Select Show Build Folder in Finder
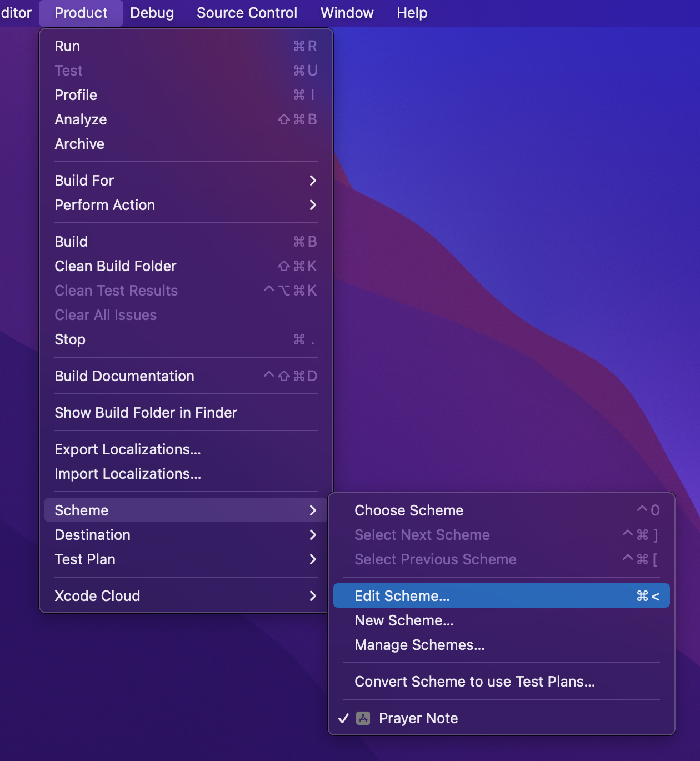Screen dimensions: 700x761 click(x=186, y=413)
